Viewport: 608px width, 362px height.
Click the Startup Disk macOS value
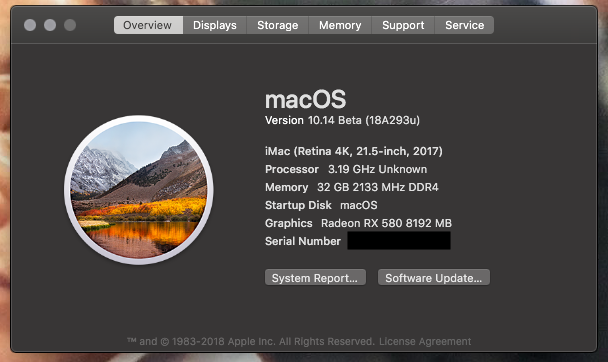(x=359, y=205)
